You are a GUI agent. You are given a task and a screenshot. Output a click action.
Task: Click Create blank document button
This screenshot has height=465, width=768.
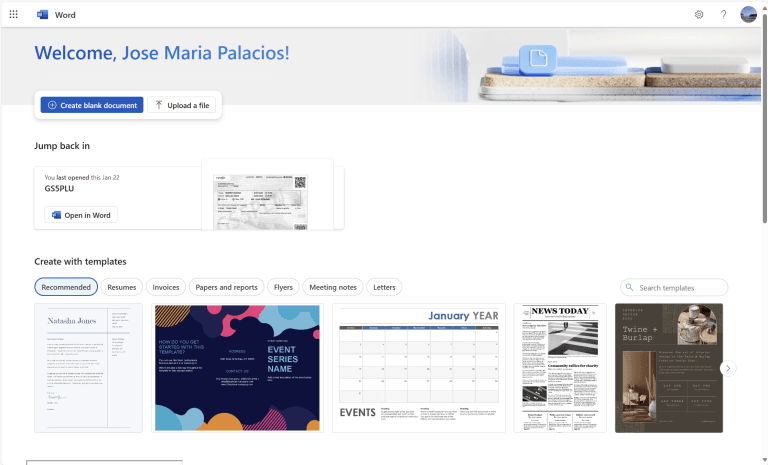(x=92, y=105)
